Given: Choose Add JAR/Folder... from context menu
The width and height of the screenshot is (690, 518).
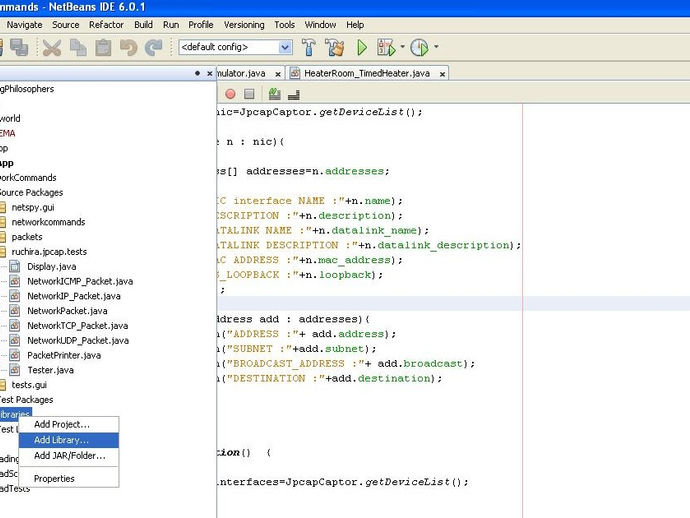Looking at the screenshot, I should pyautogui.click(x=69, y=456).
